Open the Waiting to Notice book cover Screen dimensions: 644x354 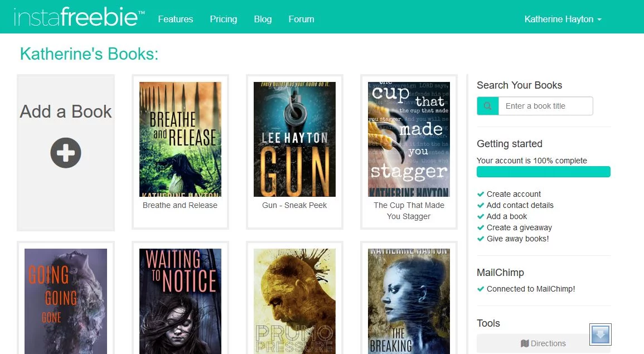[x=180, y=301]
